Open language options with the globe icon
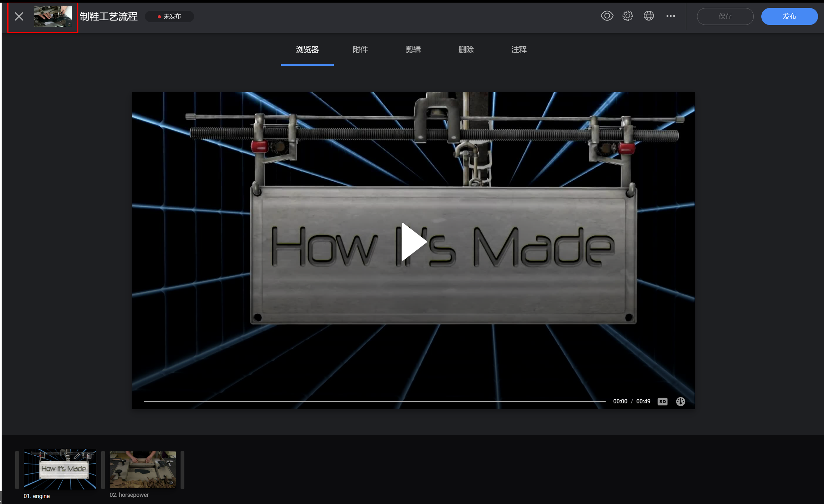Viewport: 824px width, 504px height. (648, 16)
